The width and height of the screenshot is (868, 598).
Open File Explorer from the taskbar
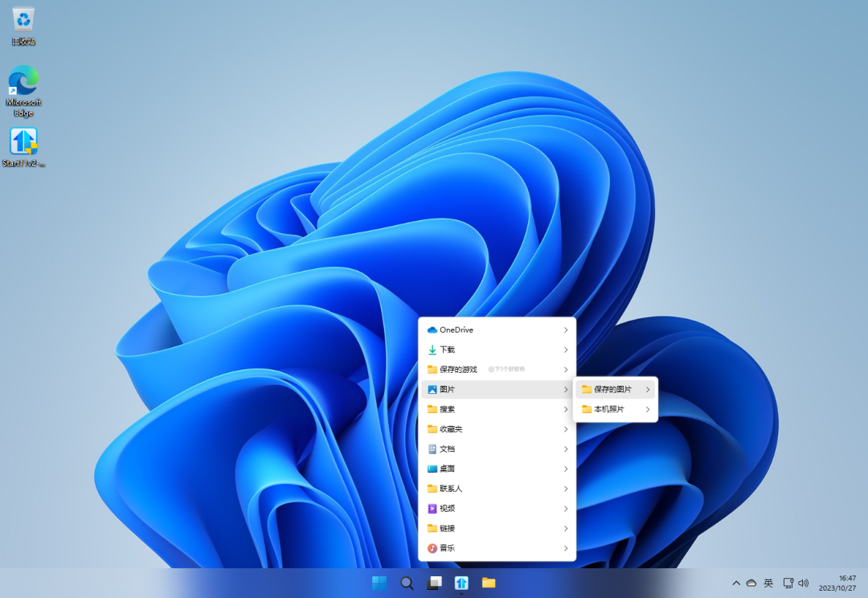click(x=489, y=583)
